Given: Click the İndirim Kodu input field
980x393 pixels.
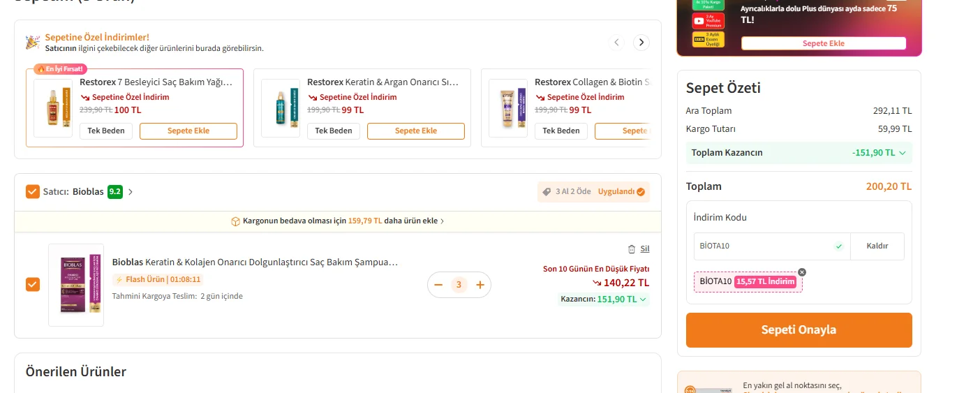Looking at the screenshot, I should [761, 246].
